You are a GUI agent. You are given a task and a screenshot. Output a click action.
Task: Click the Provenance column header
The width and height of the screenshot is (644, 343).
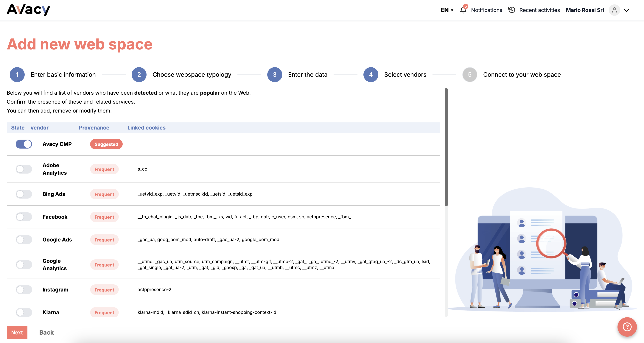94,127
